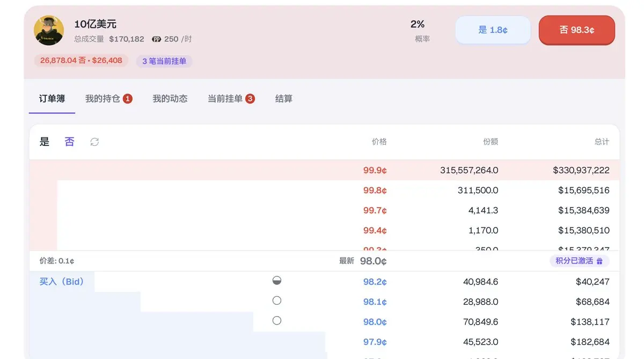
Task: Click the 价格 column header
Action: tap(379, 142)
